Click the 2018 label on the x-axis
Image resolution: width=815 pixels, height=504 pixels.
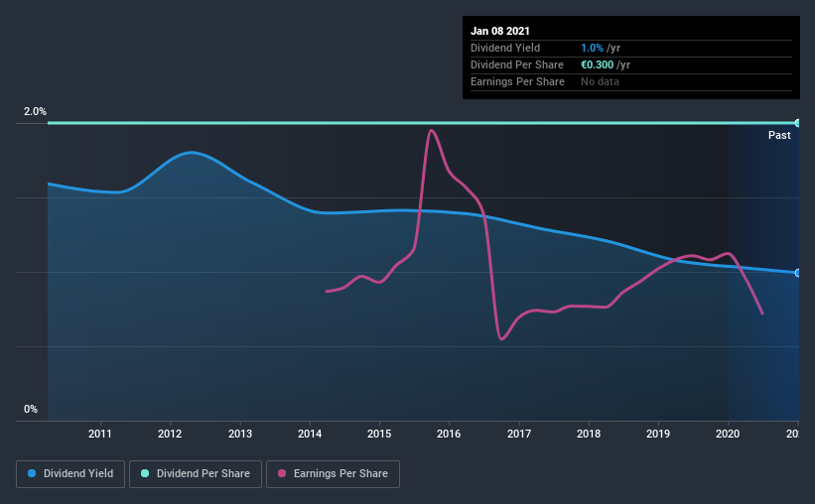tap(589, 434)
